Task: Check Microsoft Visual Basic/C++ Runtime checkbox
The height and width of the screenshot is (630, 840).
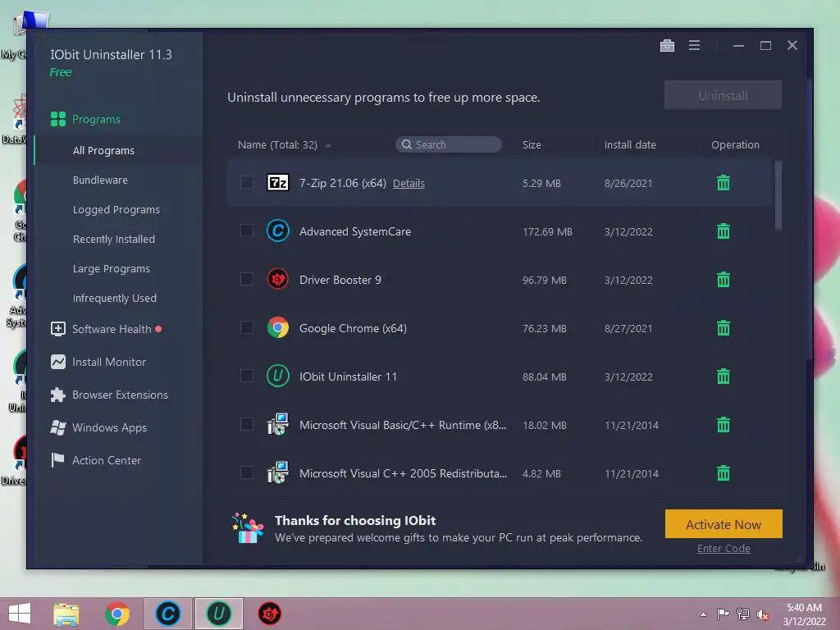Action: coord(246,424)
